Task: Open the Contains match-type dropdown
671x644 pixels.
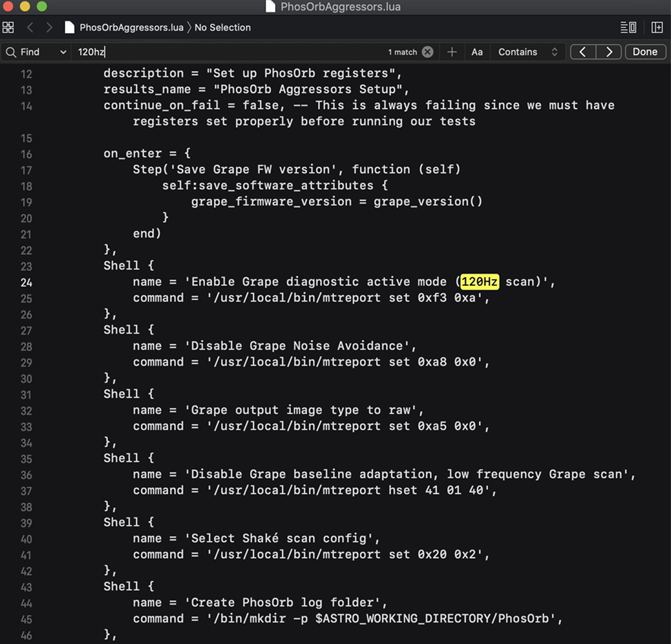Action: (528, 52)
